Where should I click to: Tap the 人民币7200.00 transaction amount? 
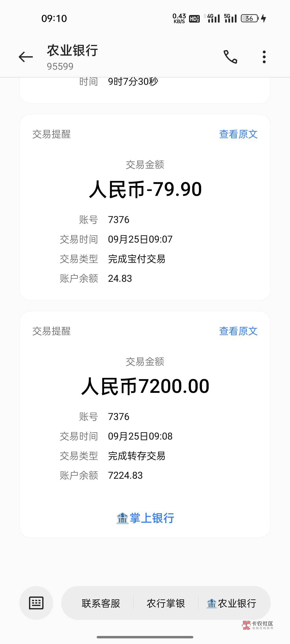tap(145, 386)
